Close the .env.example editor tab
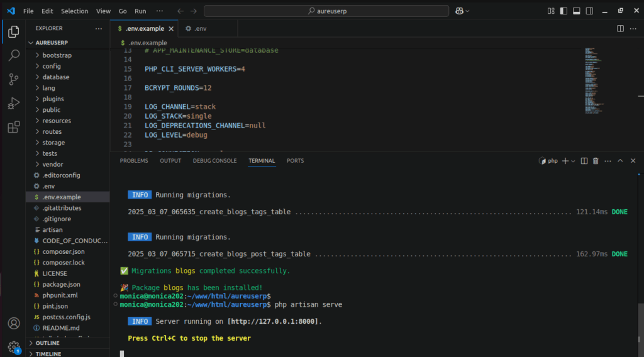The width and height of the screenshot is (644, 357). pos(171,29)
